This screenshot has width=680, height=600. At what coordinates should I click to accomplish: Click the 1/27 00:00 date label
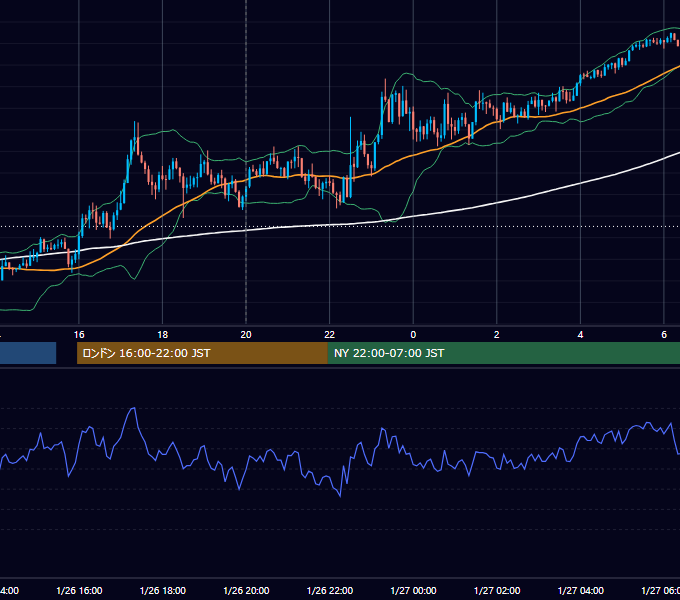click(413, 590)
